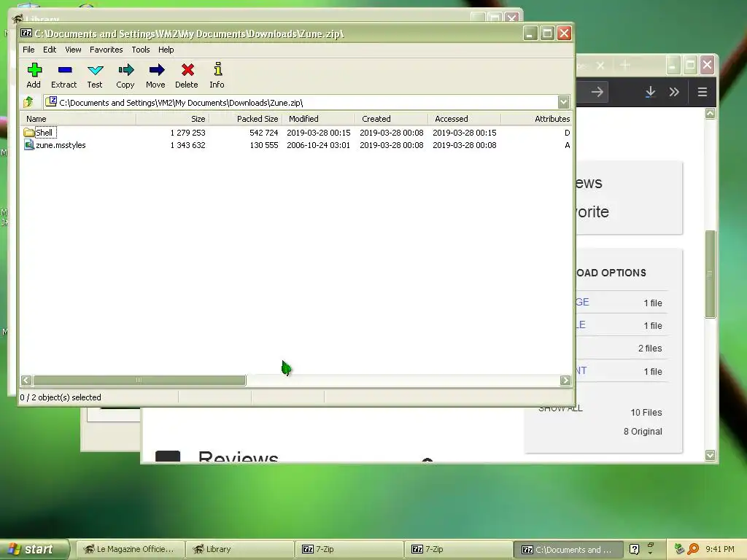Switch to second 7-Zip taskbar button
The width and height of the screenshot is (747, 560).
pos(458,549)
